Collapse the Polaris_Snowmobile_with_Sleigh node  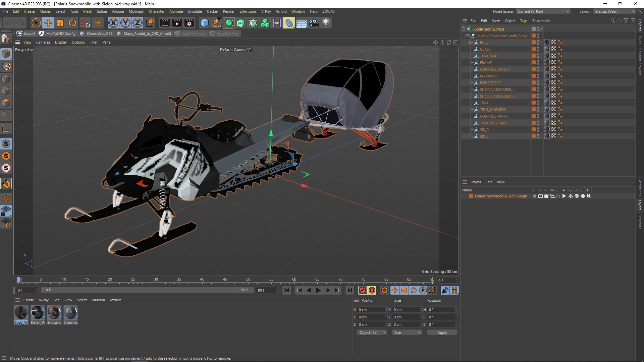coord(467,36)
